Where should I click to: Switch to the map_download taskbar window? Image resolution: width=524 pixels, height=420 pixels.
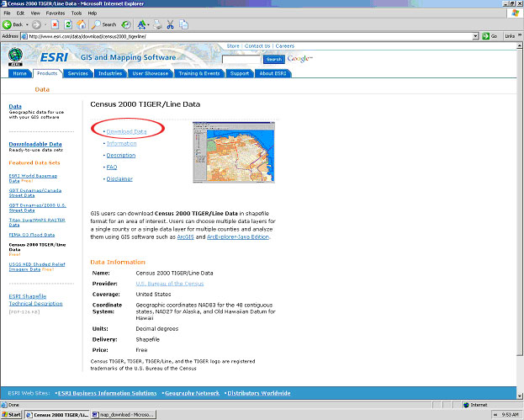124,415
